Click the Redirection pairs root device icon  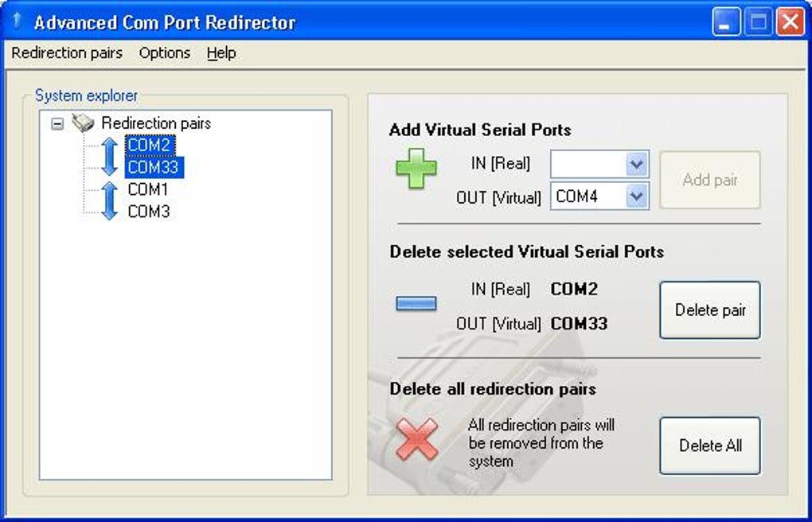click(83, 123)
